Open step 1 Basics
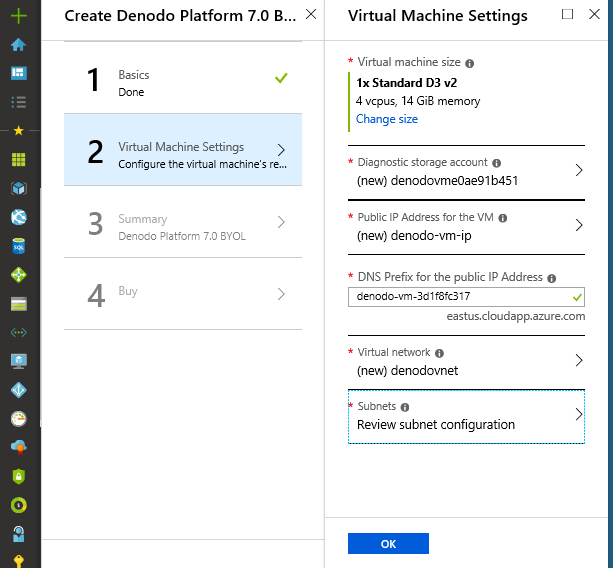The width and height of the screenshot is (613, 568). point(183,78)
